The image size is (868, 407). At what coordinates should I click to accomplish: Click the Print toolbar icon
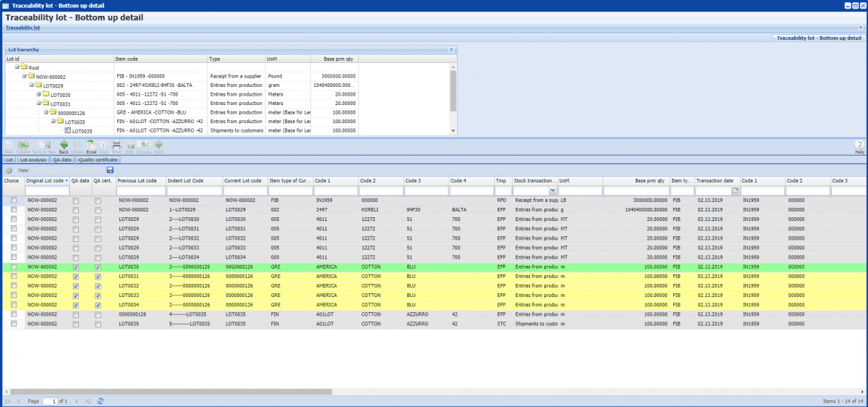(x=116, y=147)
